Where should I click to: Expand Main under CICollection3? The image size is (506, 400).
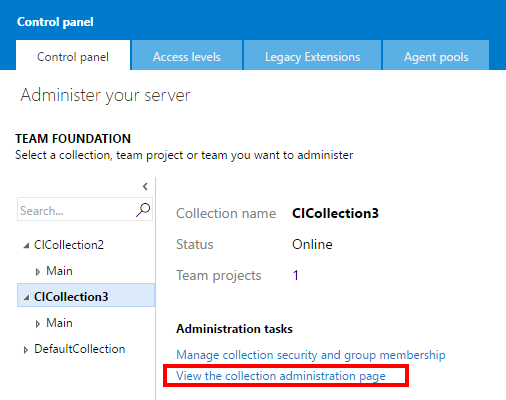(x=38, y=324)
